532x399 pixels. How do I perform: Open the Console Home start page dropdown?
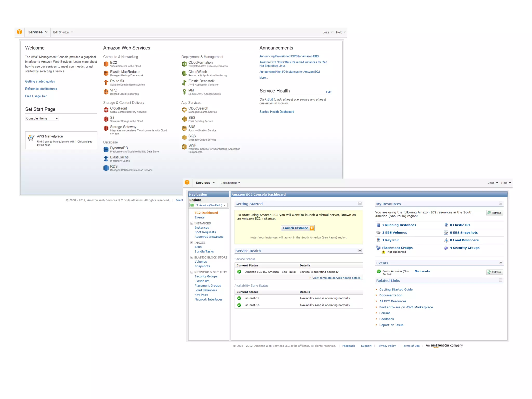tap(42, 118)
